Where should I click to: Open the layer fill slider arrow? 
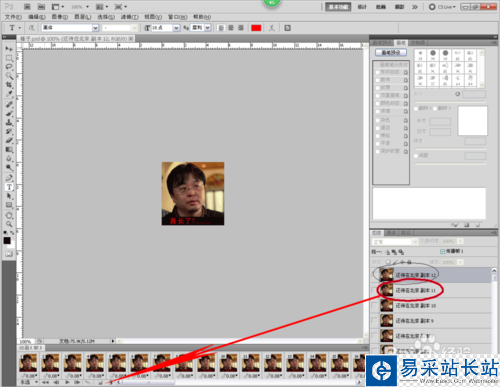[460, 262]
